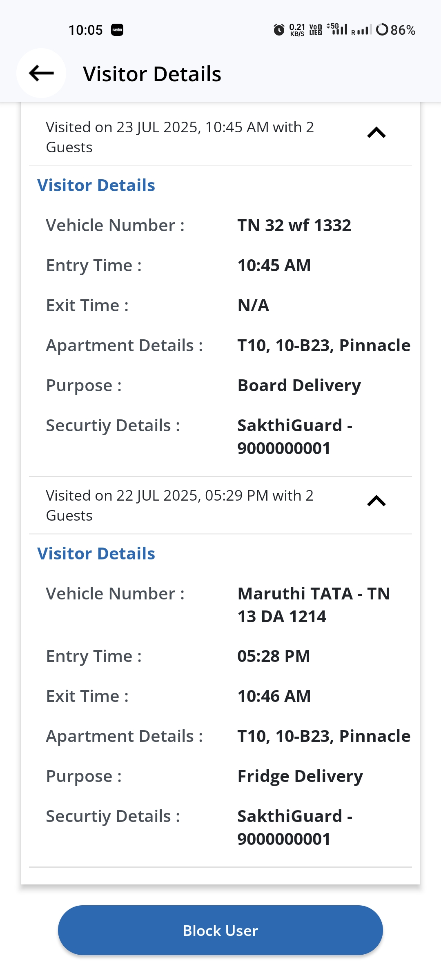Screen dimensions: 441x980
Task: Toggle the 'Visited on 23 JUL 2025' header row
Action: [x=180, y=137]
